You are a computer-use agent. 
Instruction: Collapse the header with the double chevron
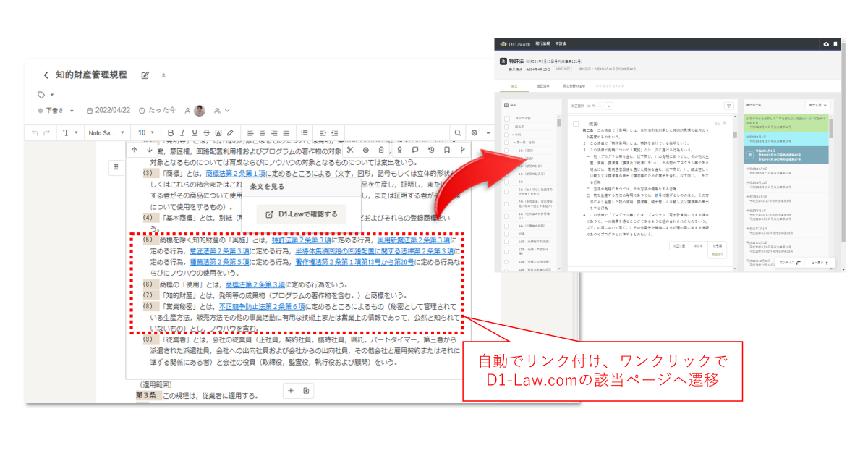pyautogui.click(x=163, y=75)
